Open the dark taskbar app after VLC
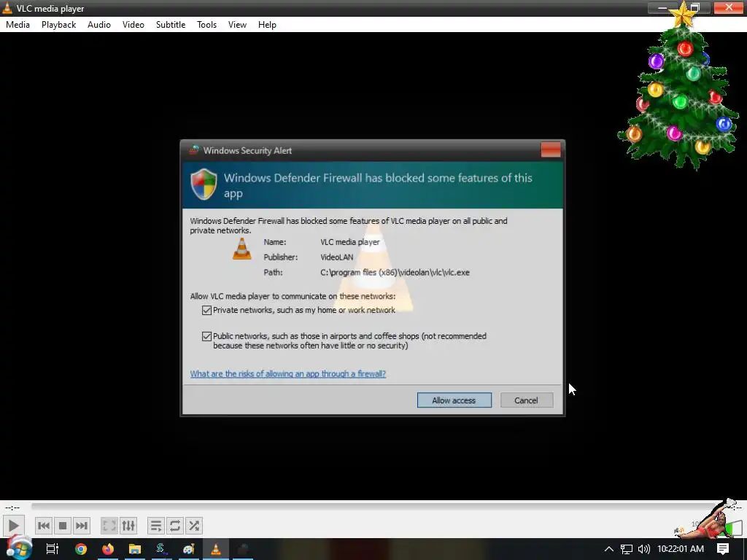Image resolution: width=747 pixels, height=560 pixels. (x=242, y=549)
